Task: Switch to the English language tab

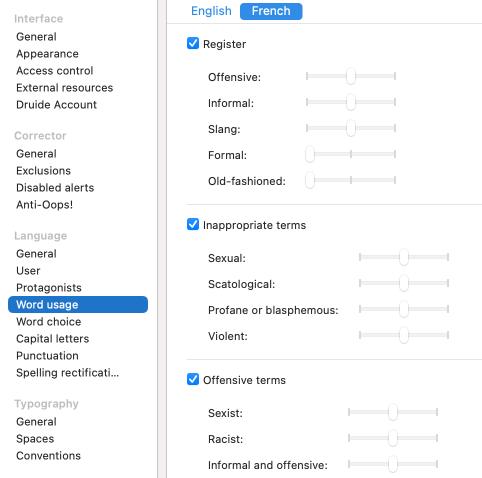Action: tap(211, 11)
